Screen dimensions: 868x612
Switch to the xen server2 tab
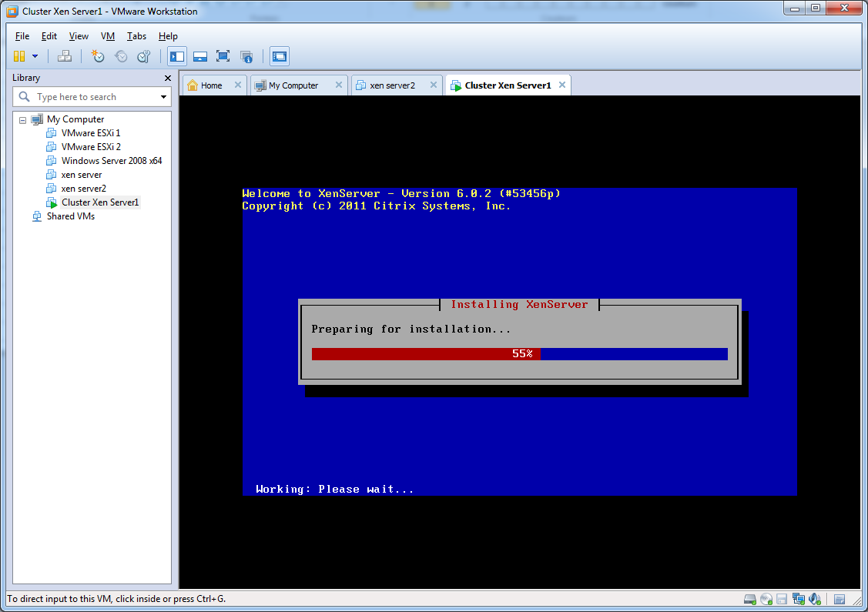(392, 85)
